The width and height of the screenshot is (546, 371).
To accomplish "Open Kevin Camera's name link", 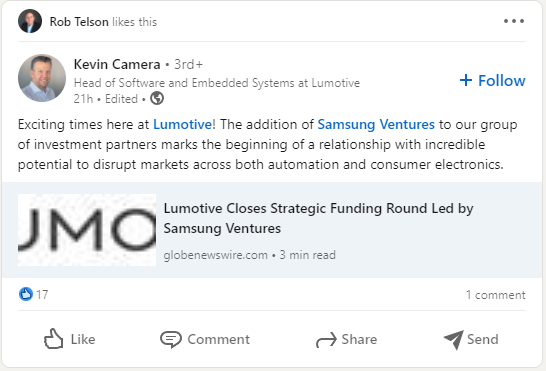I will [117, 64].
